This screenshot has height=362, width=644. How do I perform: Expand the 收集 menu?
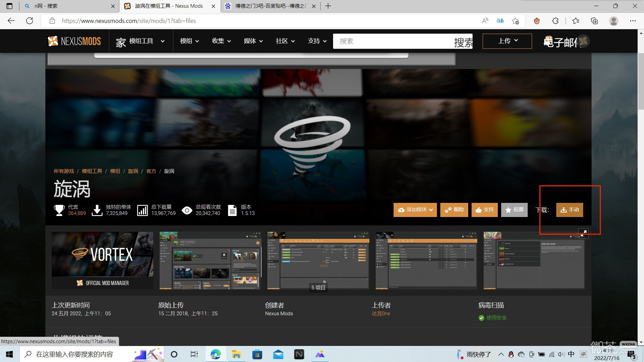click(222, 41)
